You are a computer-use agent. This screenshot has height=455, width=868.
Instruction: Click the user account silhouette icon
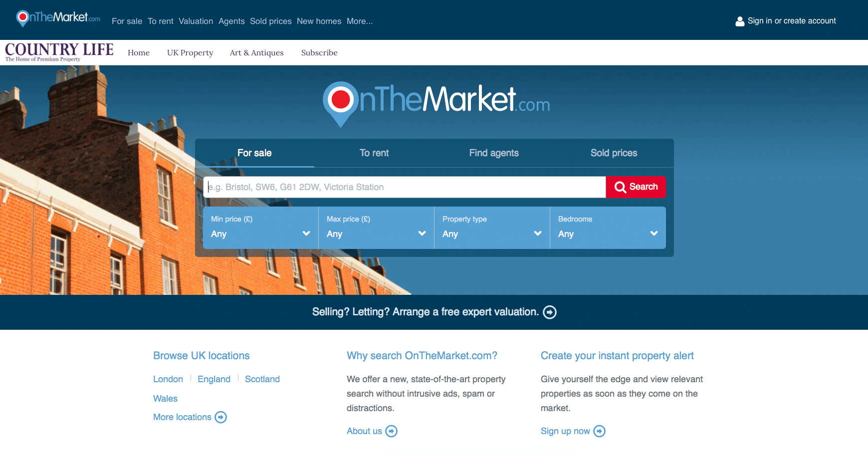pos(740,21)
